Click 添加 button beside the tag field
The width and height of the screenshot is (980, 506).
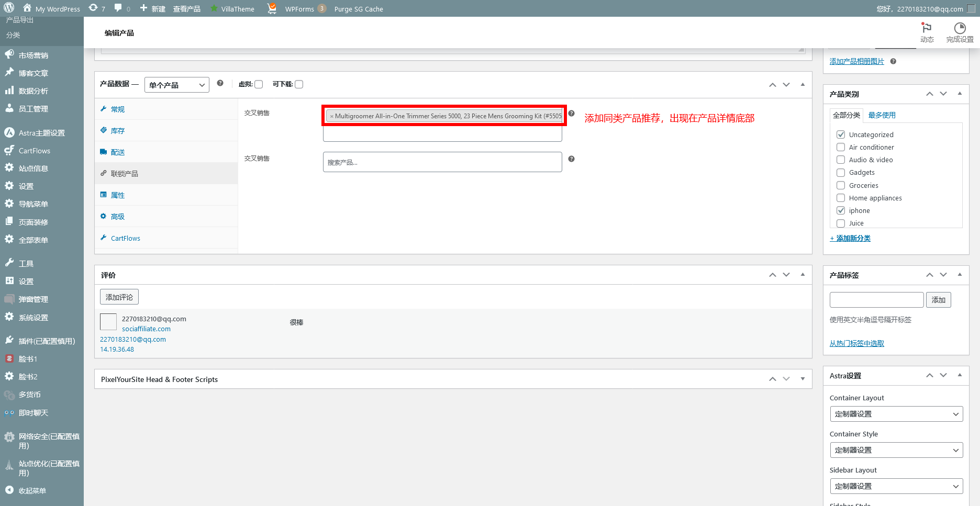click(939, 300)
